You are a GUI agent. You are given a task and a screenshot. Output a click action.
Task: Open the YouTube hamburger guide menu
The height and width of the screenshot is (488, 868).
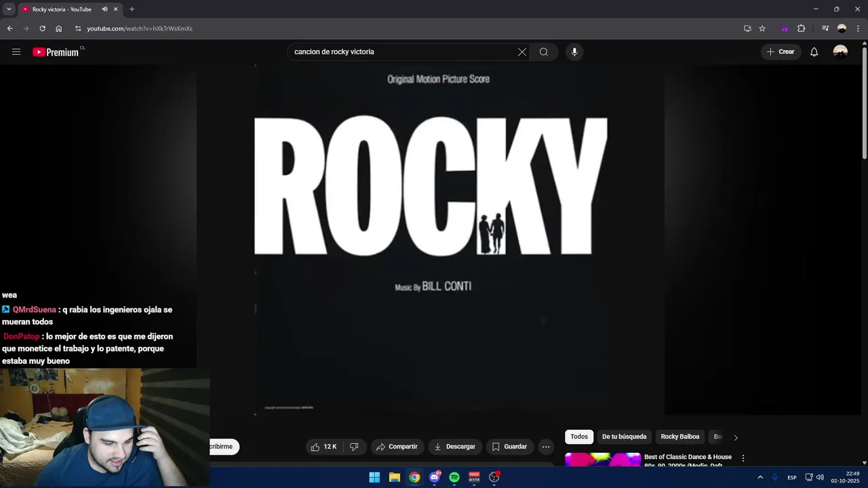[16, 52]
